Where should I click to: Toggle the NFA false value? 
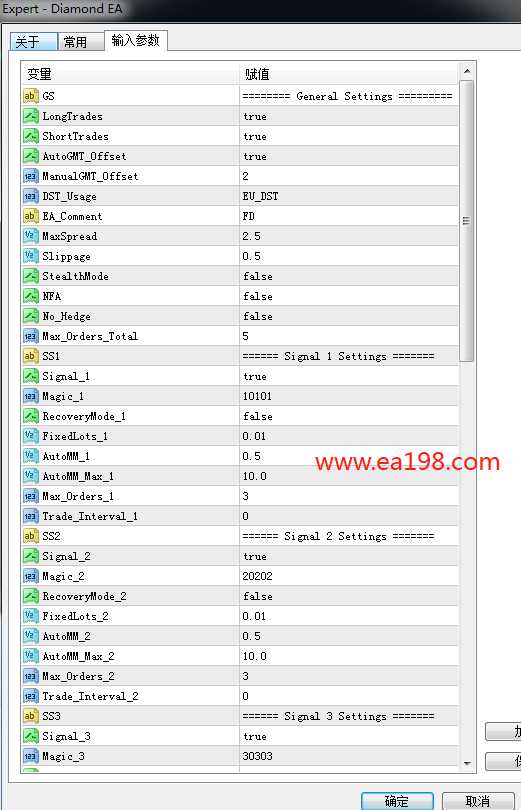[349, 296]
